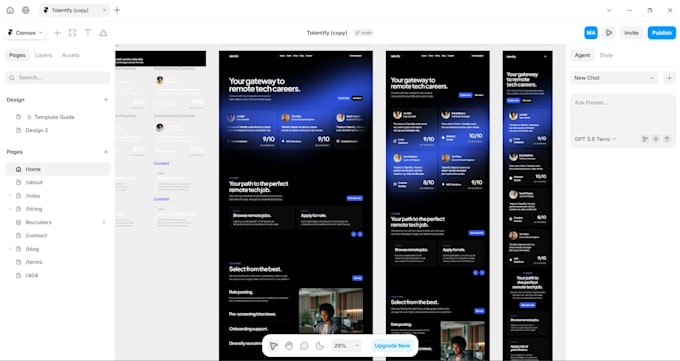Select the Hand pan tool

point(289,346)
